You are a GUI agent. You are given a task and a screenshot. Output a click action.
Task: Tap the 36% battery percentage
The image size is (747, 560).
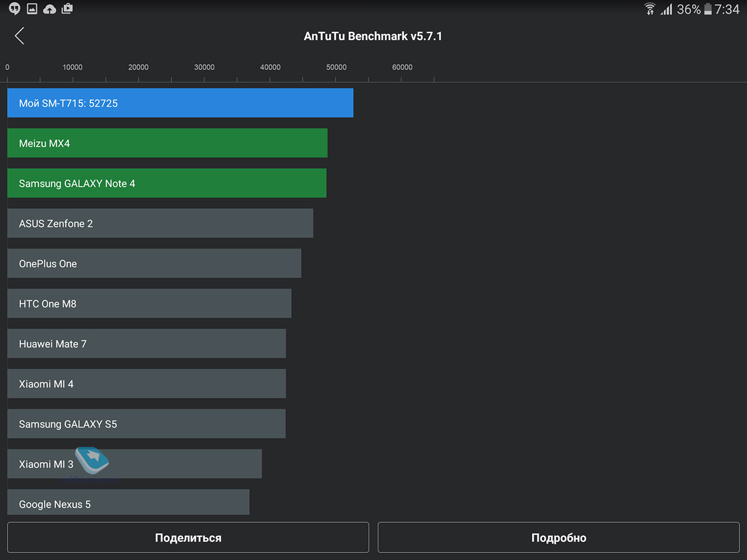[689, 9]
